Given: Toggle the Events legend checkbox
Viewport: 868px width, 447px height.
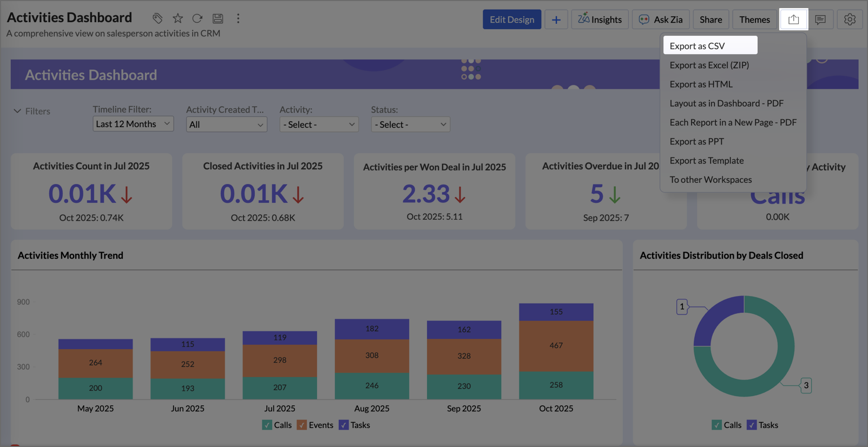Looking at the screenshot, I should 302,425.
